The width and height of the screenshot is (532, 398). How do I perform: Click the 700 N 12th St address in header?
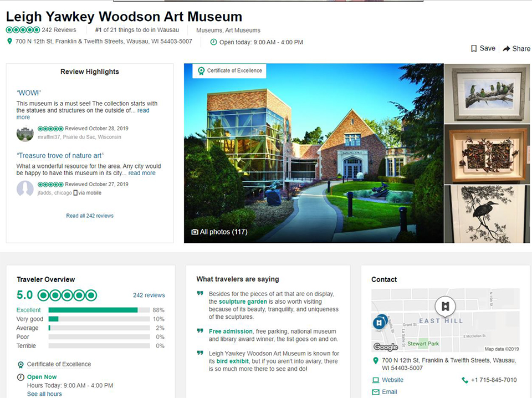point(104,42)
